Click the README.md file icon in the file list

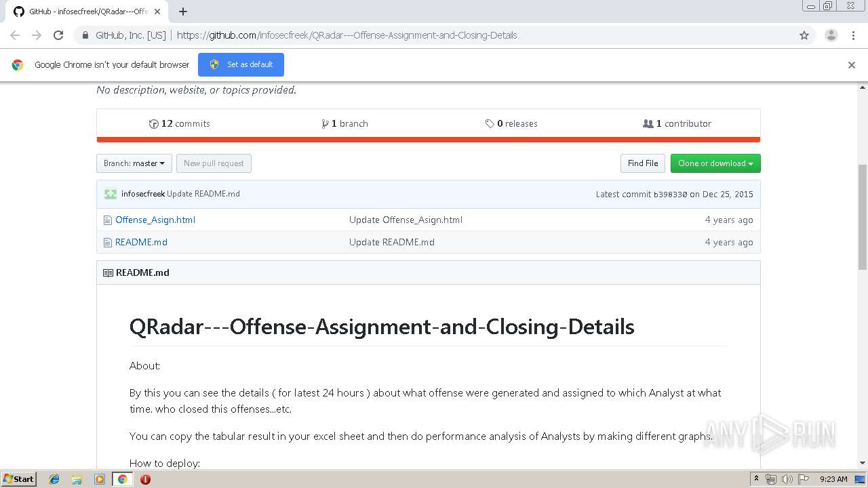107,243
